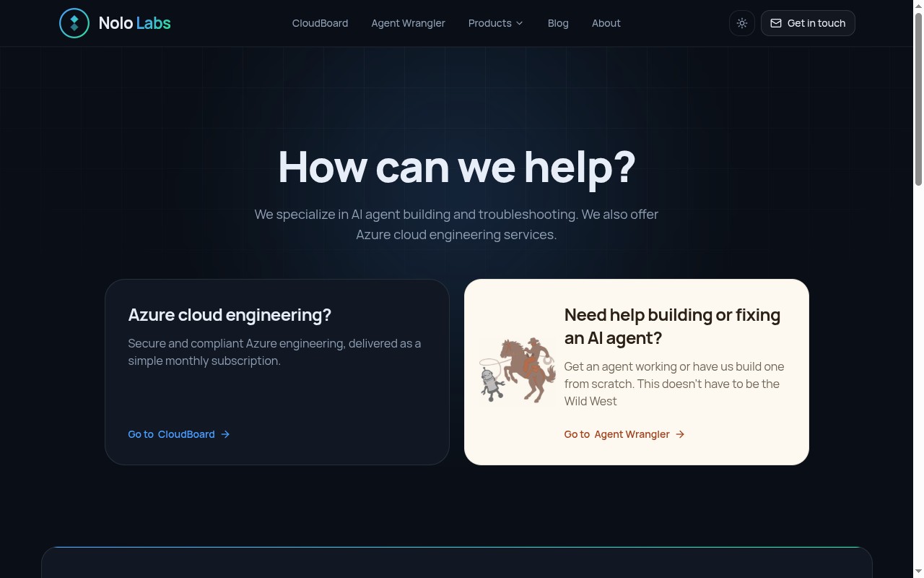Click the Nolo Labs circular logo icon
The image size is (924, 578).
(74, 23)
